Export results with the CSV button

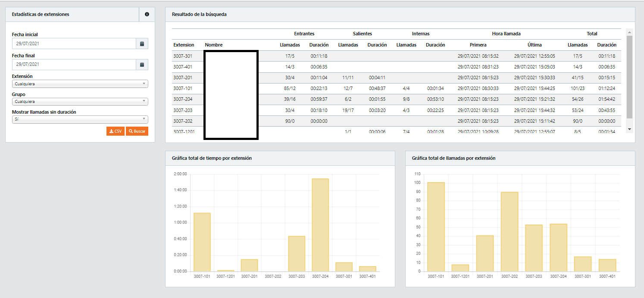tap(115, 131)
